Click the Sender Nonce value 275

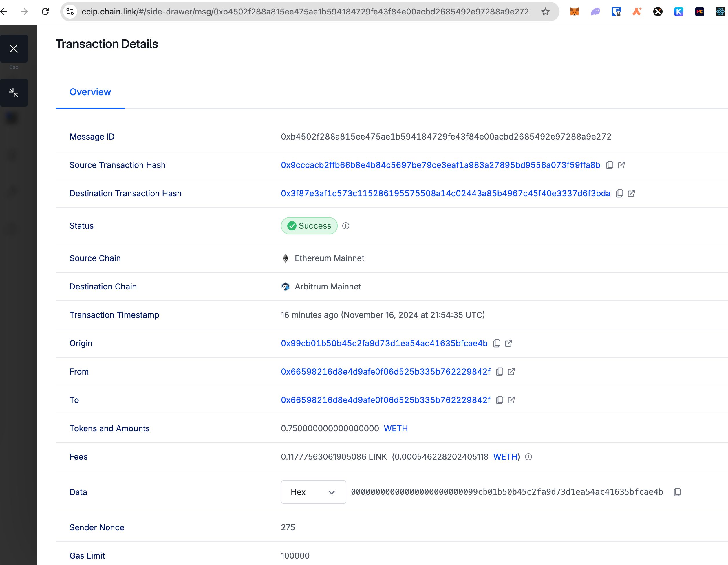[x=288, y=527]
